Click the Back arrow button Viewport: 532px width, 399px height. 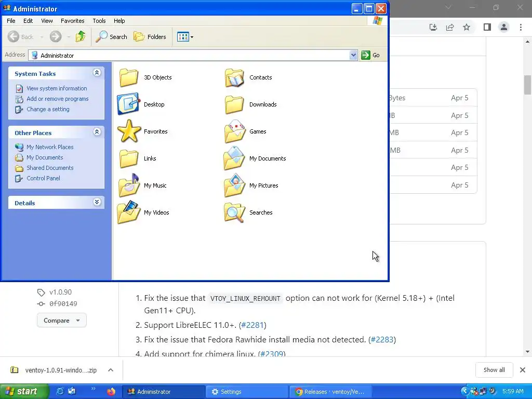pos(21,37)
